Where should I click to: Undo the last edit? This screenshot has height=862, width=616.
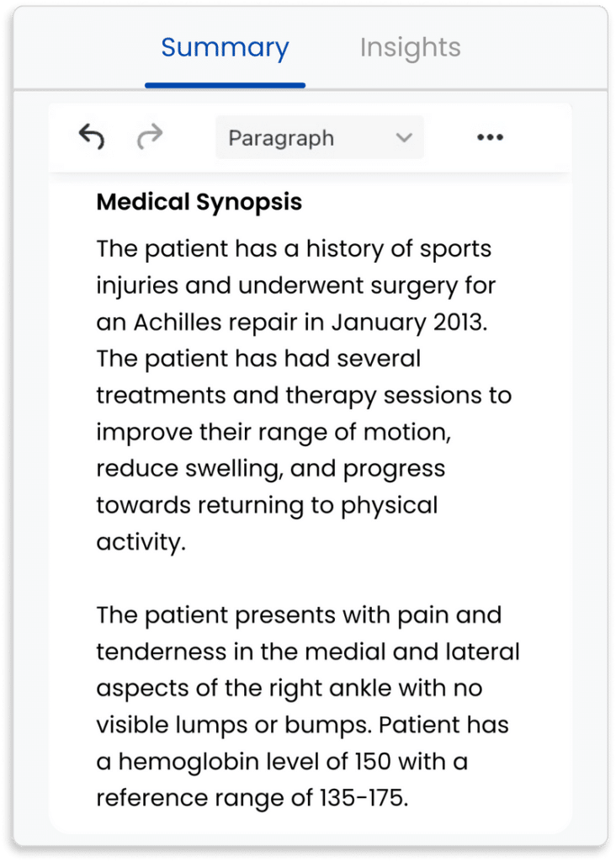pyautogui.click(x=92, y=137)
